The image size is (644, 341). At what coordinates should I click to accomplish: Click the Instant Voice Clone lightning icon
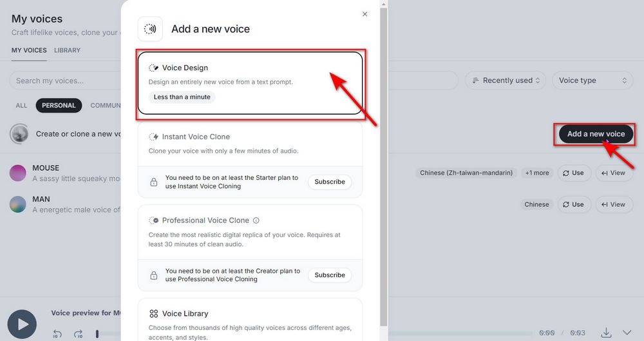154,137
